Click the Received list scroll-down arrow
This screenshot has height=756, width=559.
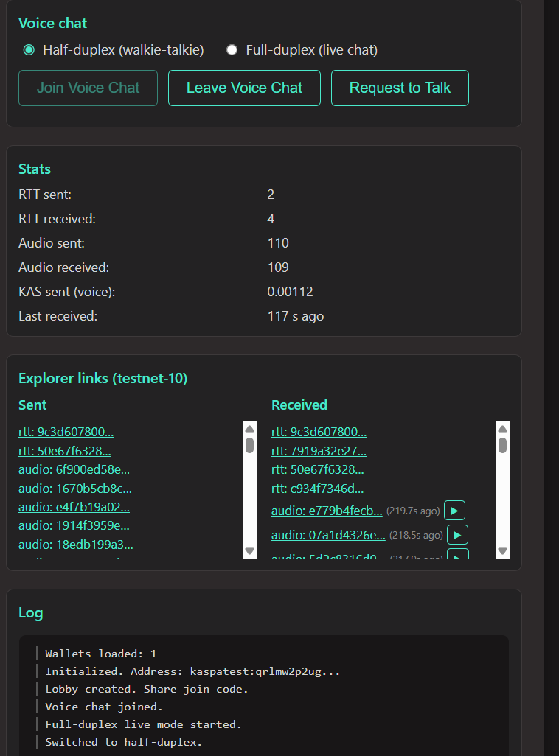[x=502, y=550]
